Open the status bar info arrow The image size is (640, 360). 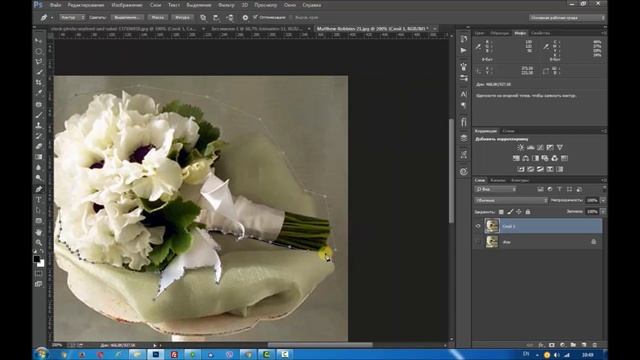point(155,345)
